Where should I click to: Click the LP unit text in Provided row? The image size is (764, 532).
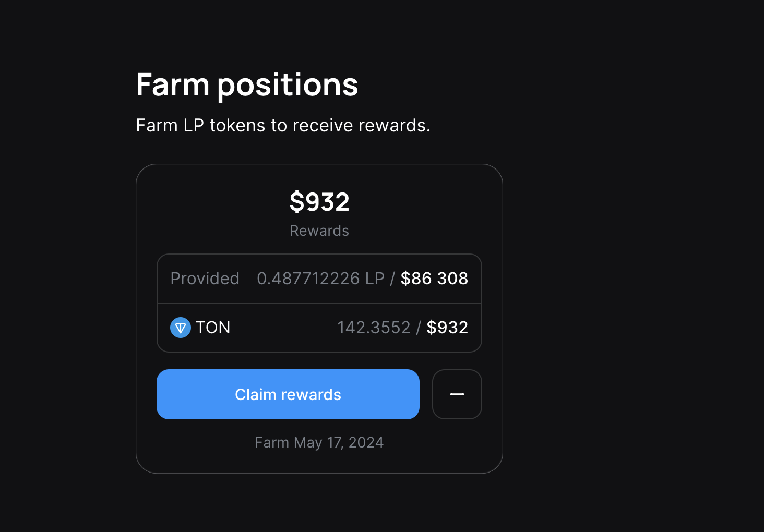click(375, 279)
